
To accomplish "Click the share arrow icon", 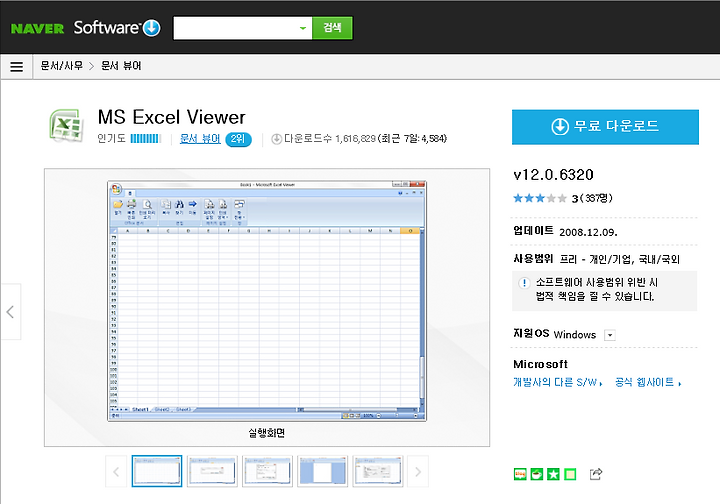I will tap(596, 474).
